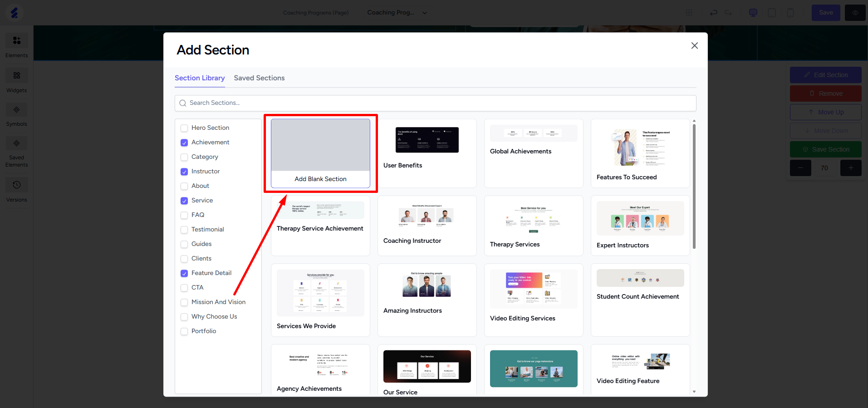Select the Services We Provide section

320,300
